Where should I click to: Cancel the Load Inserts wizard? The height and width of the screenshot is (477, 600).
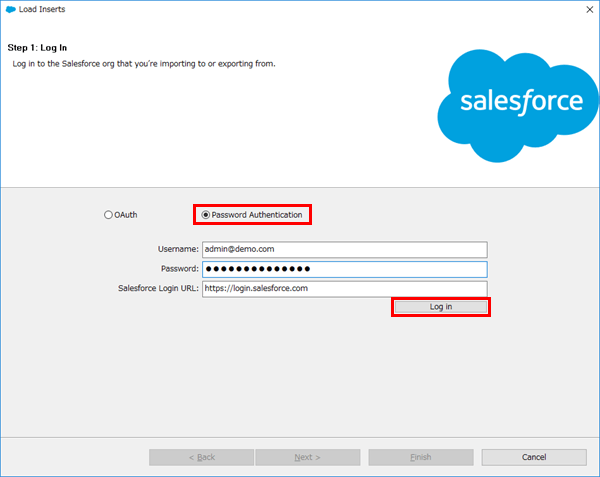pos(534,457)
